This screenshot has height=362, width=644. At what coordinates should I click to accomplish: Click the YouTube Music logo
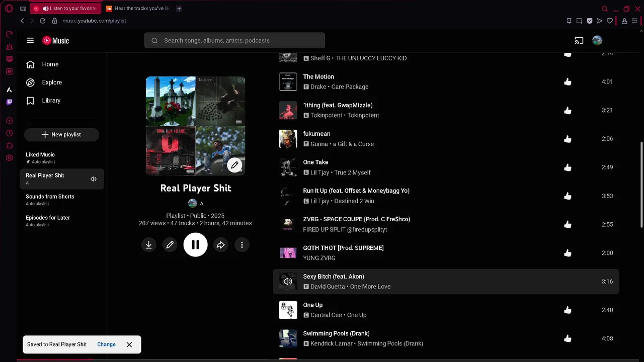tap(56, 40)
